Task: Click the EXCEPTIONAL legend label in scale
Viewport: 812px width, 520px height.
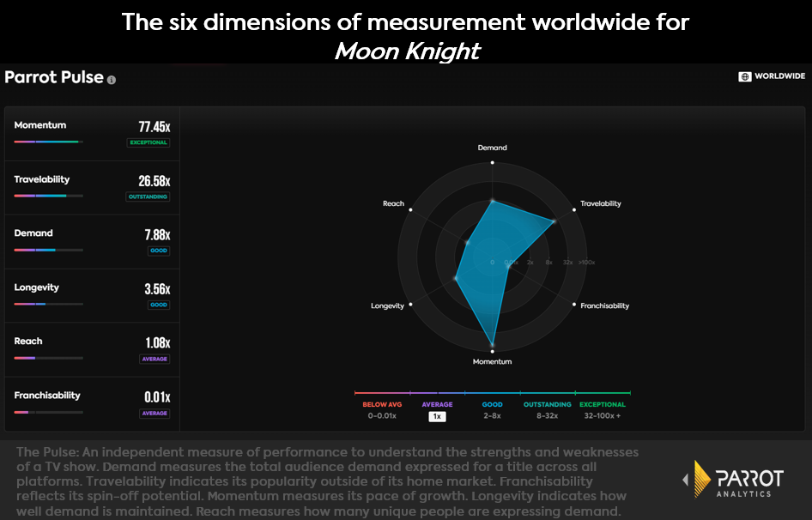Action: (603, 404)
